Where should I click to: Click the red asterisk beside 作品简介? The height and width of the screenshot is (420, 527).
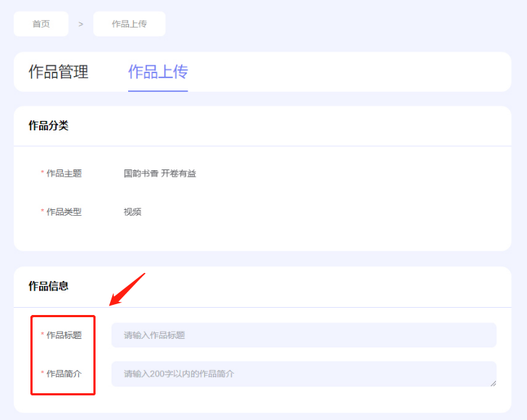[42, 374]
